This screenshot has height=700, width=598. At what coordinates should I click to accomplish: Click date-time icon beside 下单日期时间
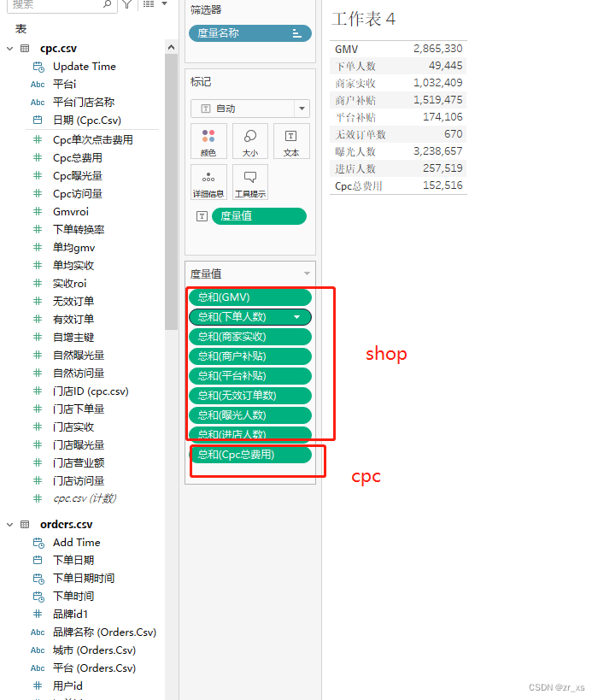[x=38, y=579]
